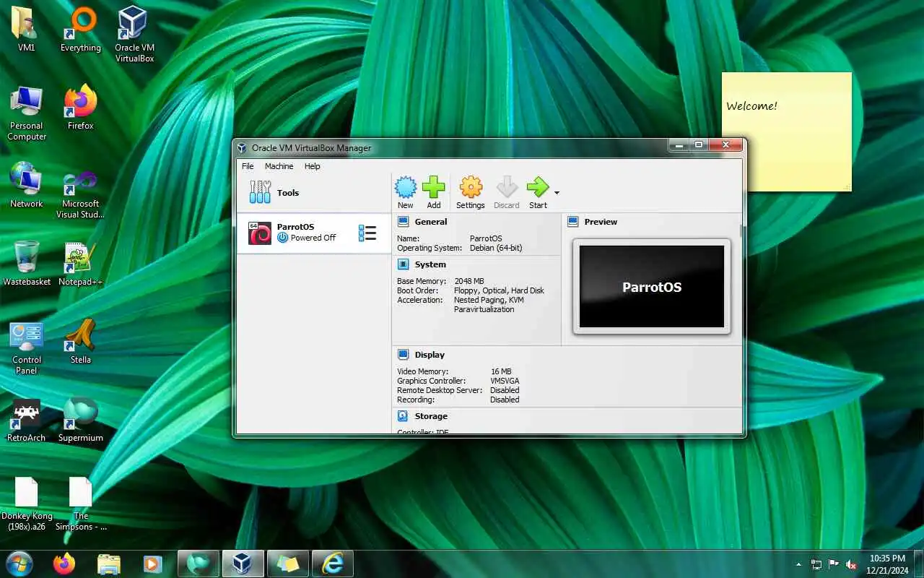This screenshot has height=578, width=924.
Task: Click the Add machine green plus icon
Action: coord(434,188)
